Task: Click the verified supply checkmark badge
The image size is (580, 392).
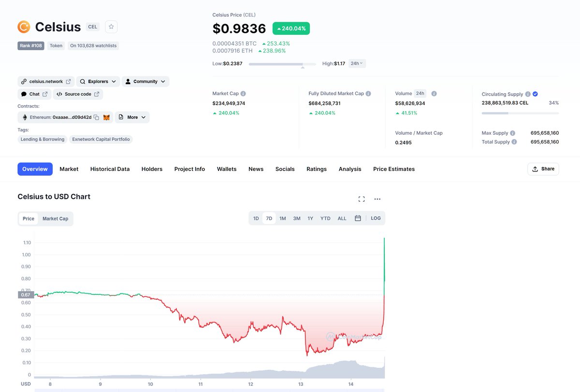Action: tap(535, 94)
